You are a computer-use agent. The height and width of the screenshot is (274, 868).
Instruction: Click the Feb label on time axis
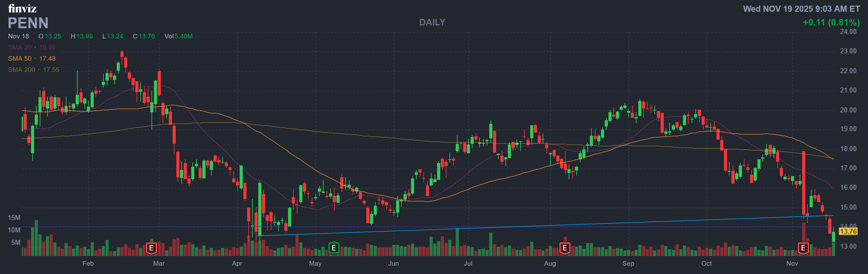[x=88, y=263]
